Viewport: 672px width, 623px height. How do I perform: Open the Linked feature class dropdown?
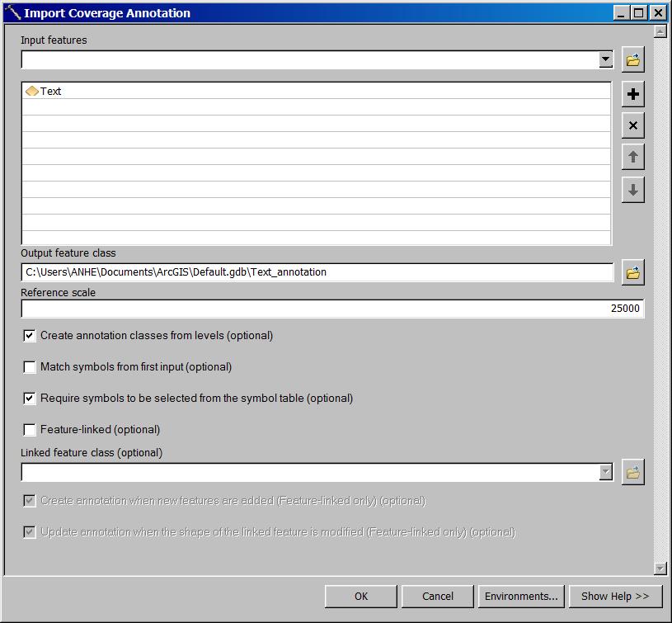(605, 473)
